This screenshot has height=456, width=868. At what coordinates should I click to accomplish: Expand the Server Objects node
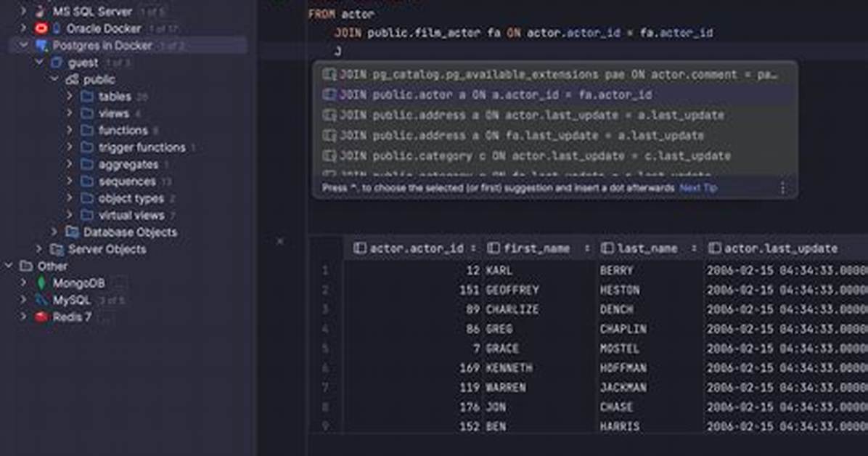pos(38,249)
